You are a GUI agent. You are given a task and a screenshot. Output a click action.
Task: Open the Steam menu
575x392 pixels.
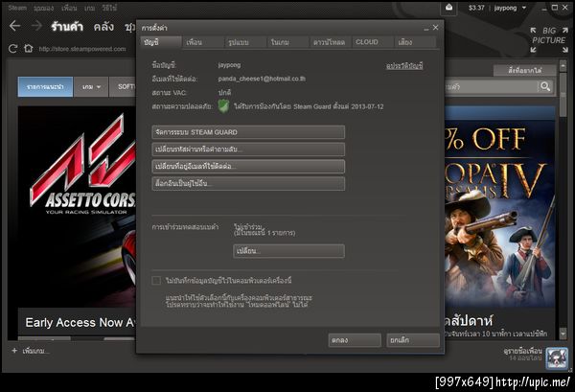17,8
